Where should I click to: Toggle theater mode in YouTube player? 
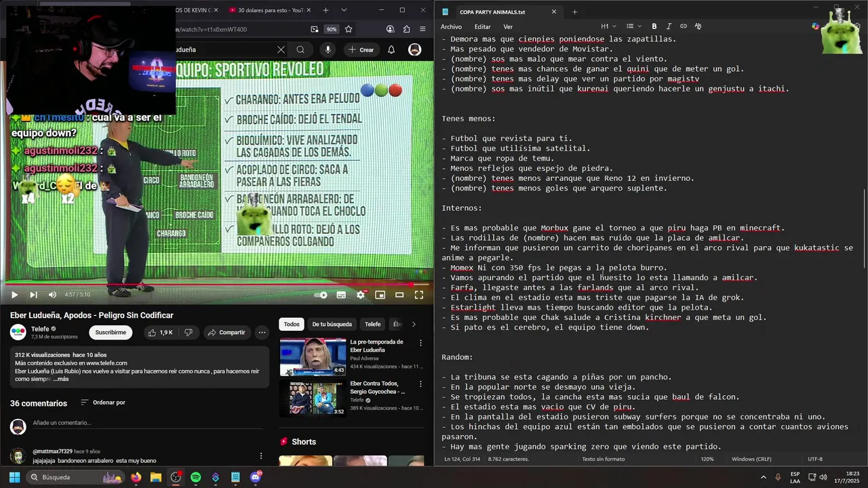399,295
